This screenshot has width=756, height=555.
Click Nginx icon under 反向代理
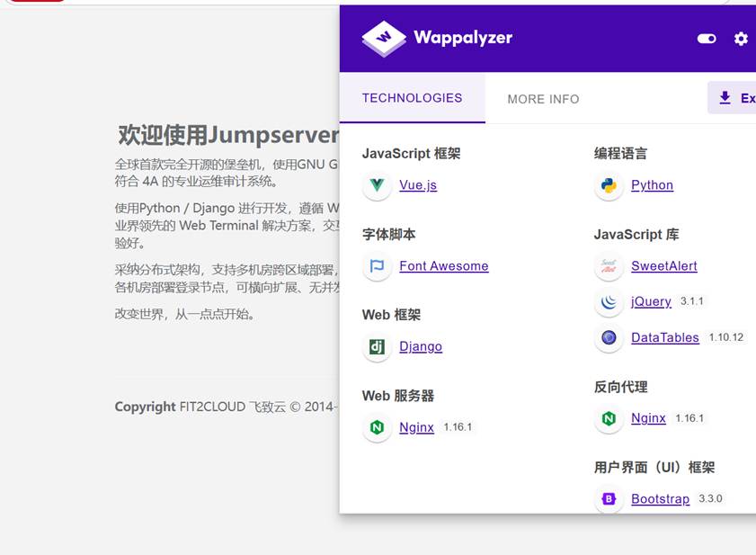[609, 418]
